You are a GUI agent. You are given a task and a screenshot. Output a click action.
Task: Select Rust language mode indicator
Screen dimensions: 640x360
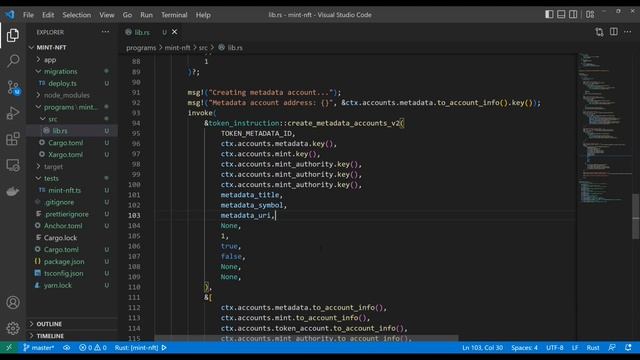593,348
